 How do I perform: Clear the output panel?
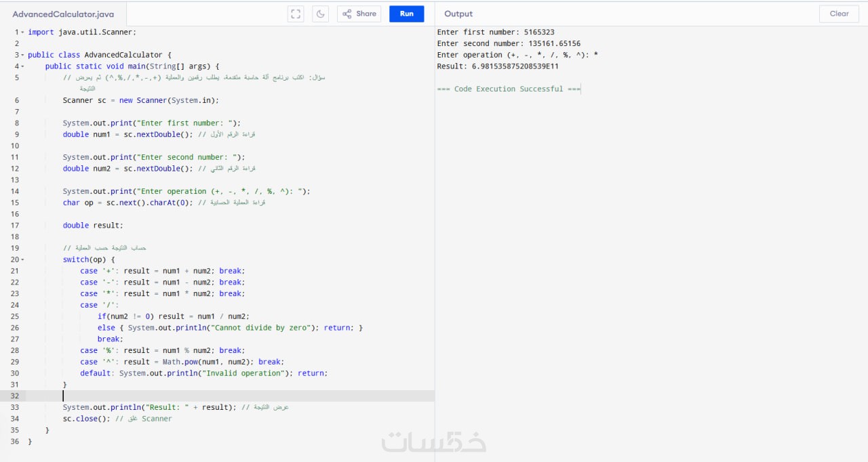pos(840,14)
